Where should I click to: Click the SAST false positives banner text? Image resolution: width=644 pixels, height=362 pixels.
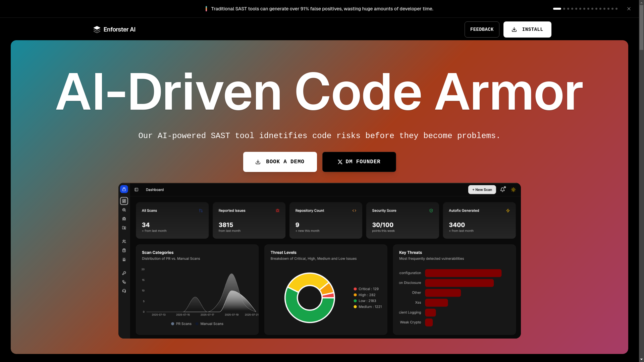[x=322, y=9]
